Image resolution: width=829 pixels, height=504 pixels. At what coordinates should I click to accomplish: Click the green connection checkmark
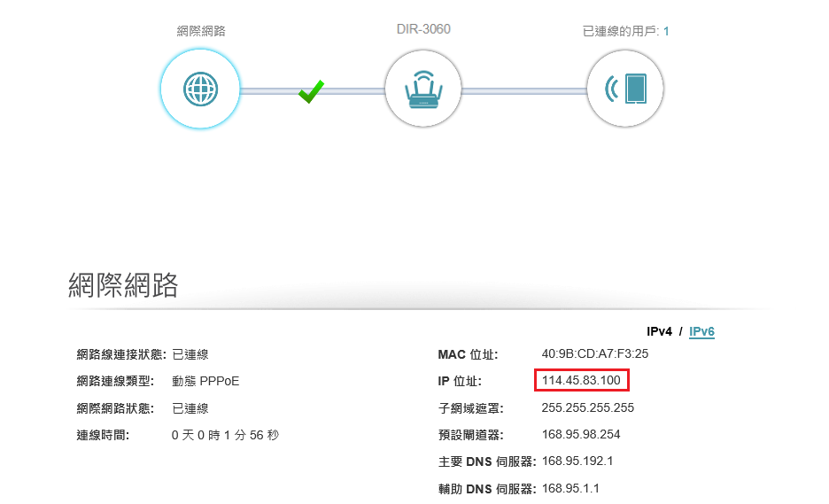pyautogui.click(x=311, y=91)
